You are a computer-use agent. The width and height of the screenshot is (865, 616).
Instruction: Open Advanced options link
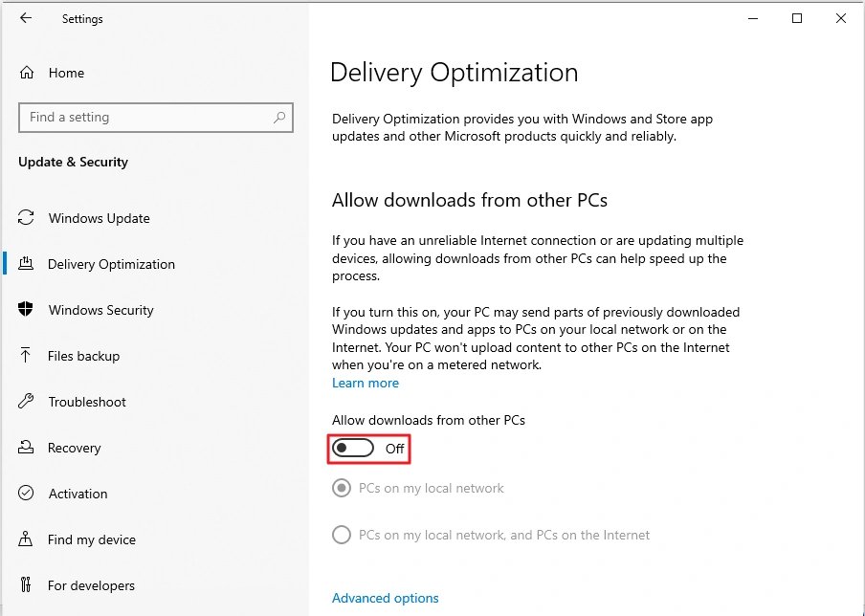385,598
